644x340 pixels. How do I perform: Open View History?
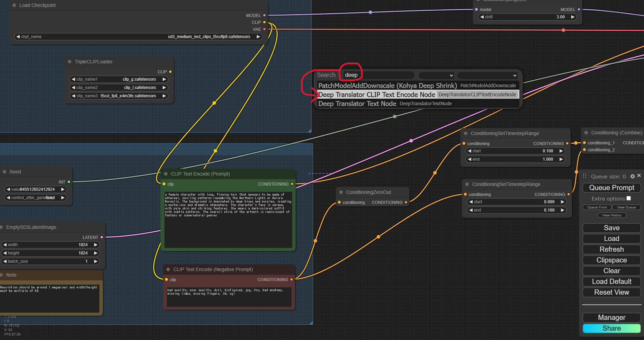pos(612,215)
